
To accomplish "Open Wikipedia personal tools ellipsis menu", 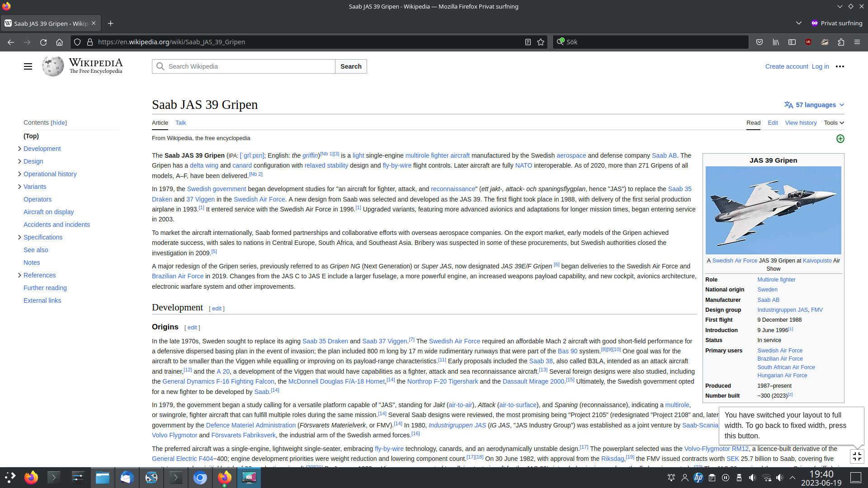I will tap(840, 66).
